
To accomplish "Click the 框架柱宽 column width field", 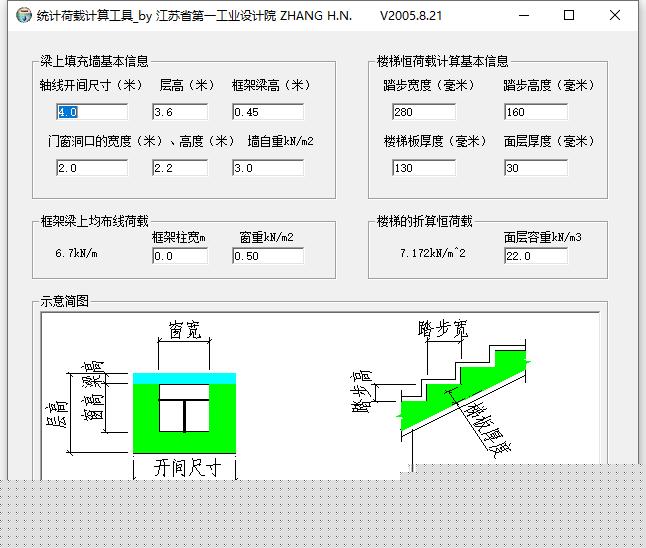I will point(179,256).
